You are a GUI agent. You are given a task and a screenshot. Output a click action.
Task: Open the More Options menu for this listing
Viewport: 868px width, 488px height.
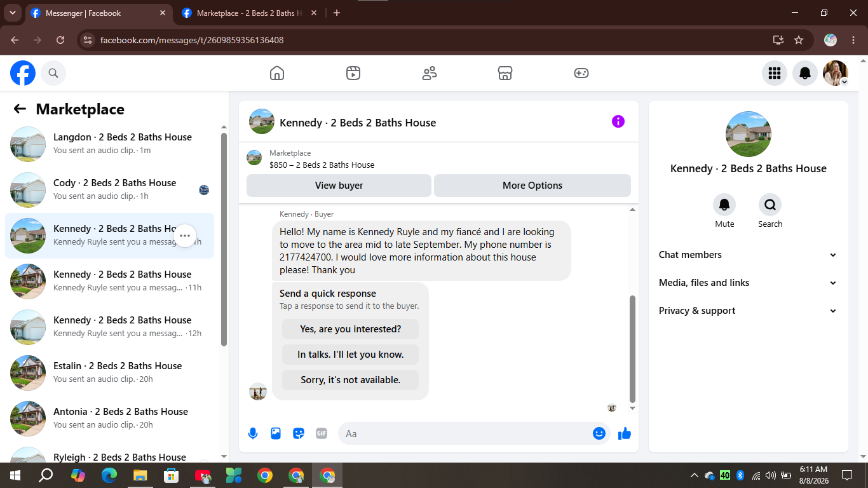532,186
